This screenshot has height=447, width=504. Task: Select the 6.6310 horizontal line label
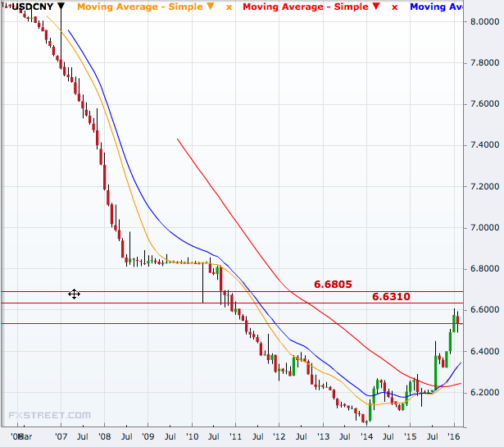click(391, 297)
